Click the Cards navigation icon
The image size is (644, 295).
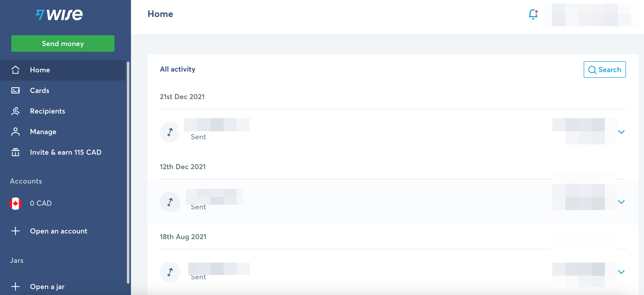click(16, 90)
